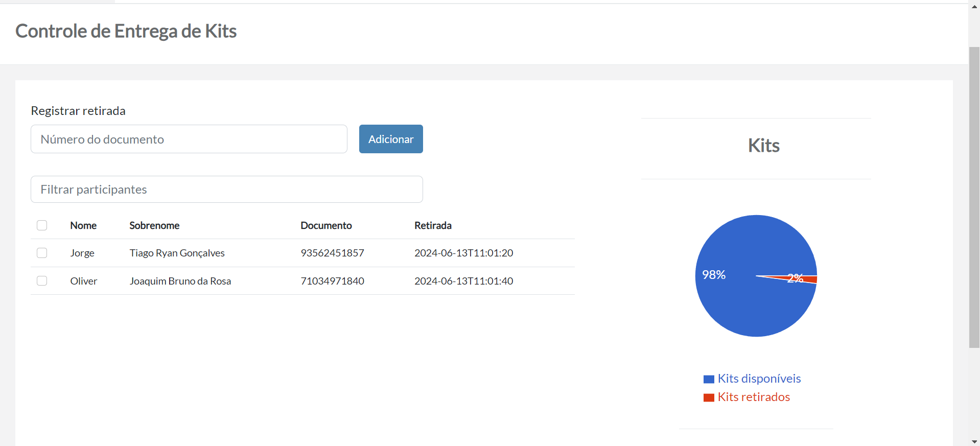The width and height of the screenshot is (980, 446).
Task: Click the 'Controle de Entrega de Kits' heading
Action: (126, 31)
